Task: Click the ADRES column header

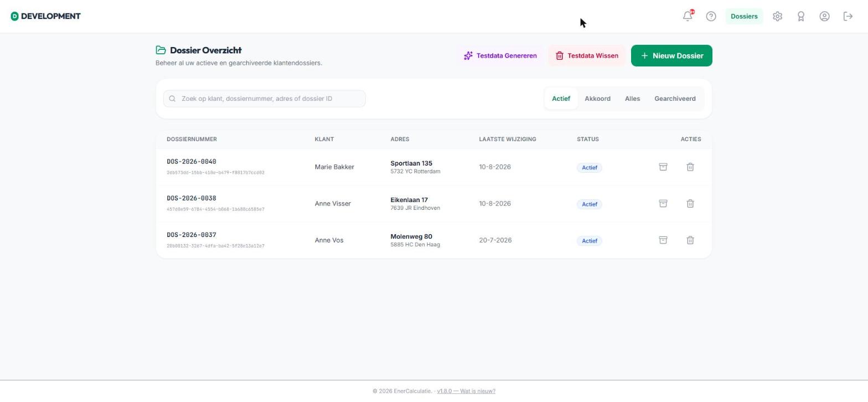Action: [400, 139]
